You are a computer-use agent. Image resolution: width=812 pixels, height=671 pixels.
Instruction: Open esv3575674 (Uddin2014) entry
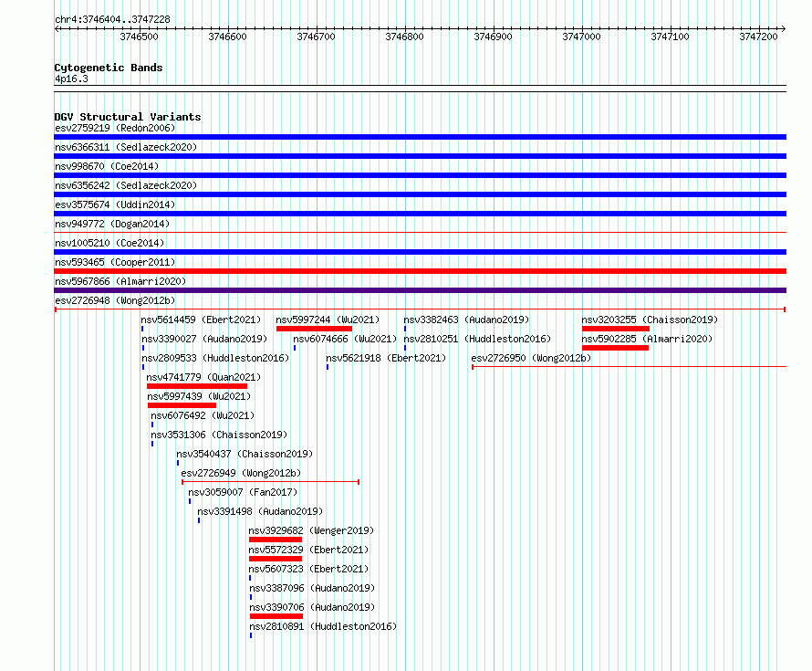pos(115,204)
